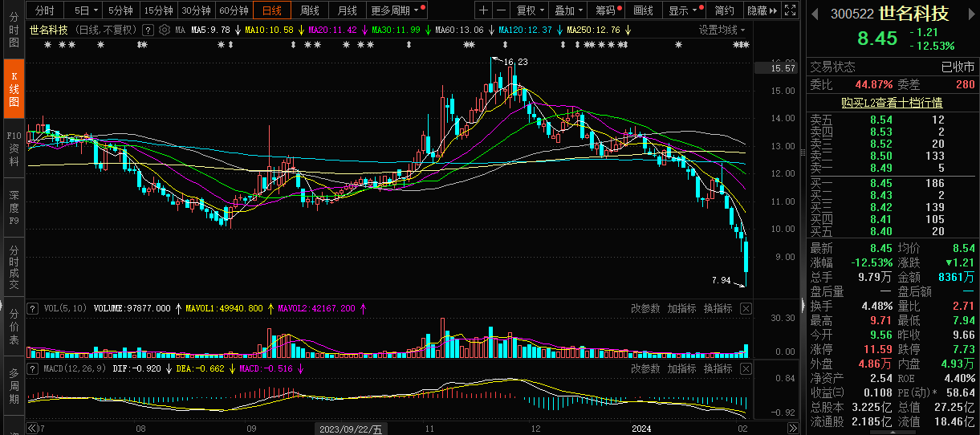This screenshot has width=980, height=435.
Task: Select the F10 资料 sidebar tab
Action: [x=14, y=148]
